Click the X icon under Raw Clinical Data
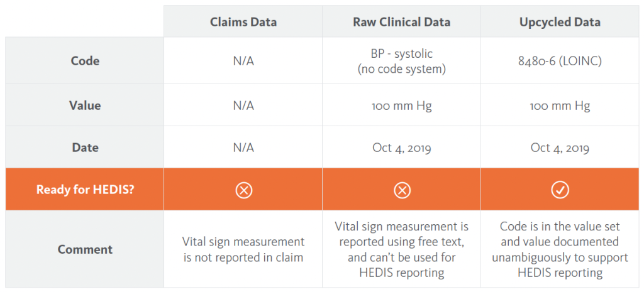This screenshot has height=292, width=644. pyautogui.click(x=402, y=190)
